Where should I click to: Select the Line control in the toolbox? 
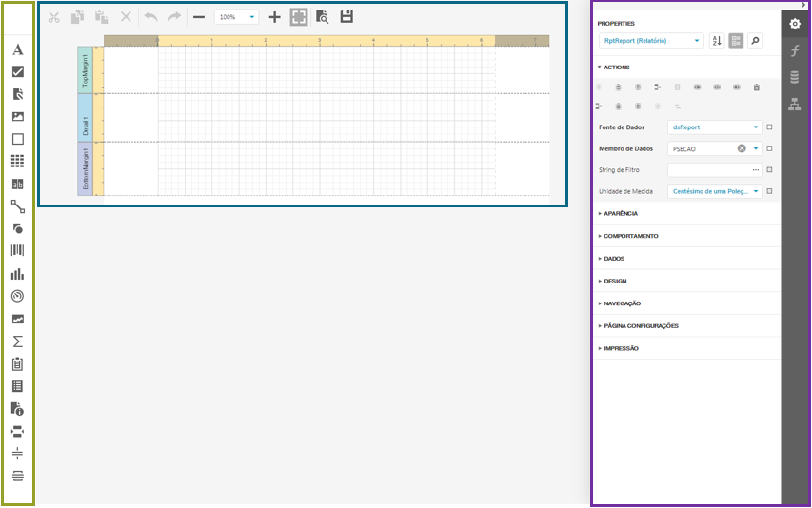click(17, 206)
